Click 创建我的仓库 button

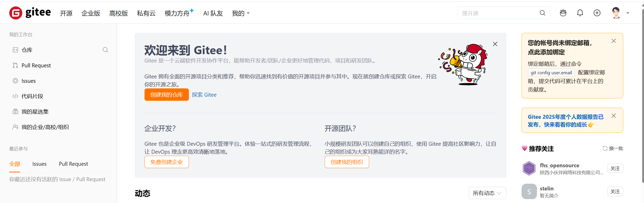point(167,95)
